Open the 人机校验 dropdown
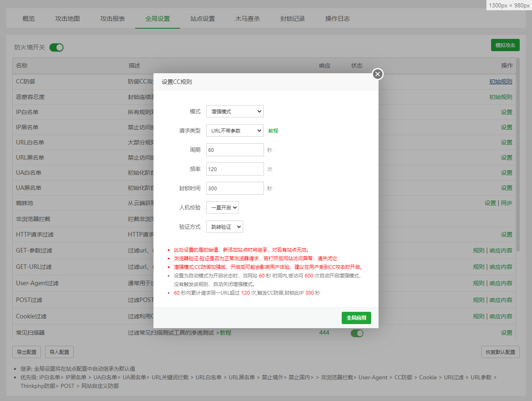Image resolution: width=532 pixels, height=401 pixels. (222, 207)
